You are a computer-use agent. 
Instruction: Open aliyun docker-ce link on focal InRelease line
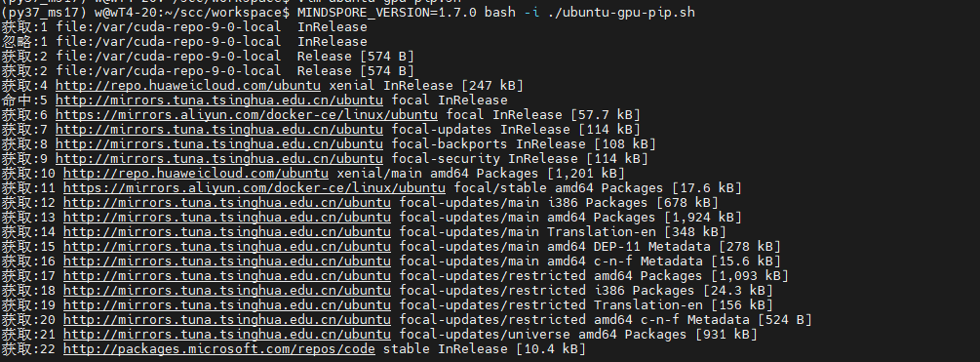pos(247,115)
